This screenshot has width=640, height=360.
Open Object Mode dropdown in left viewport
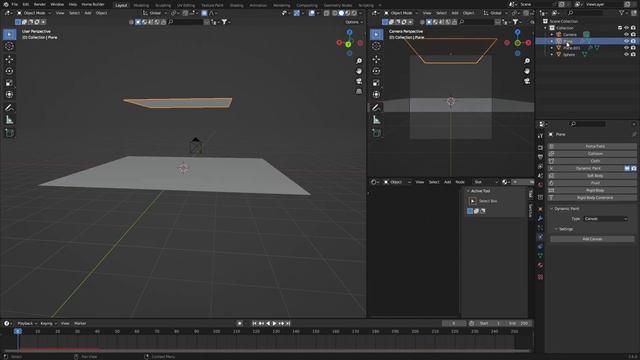[x=33, y=13]
